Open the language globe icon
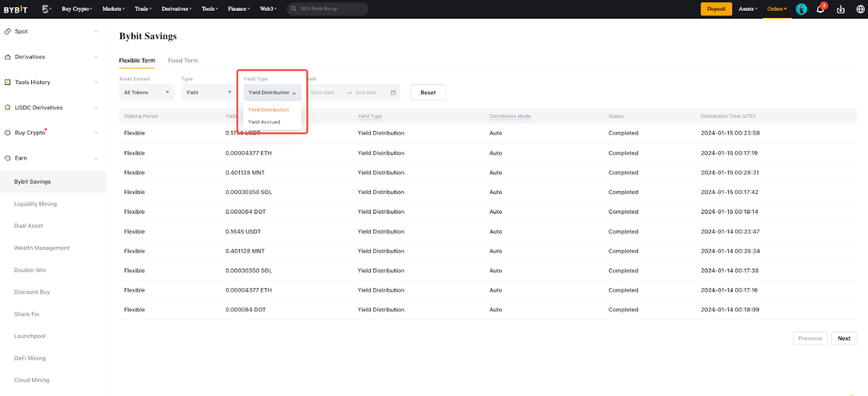The width and height of the screenshot is (868, 396). [860, 9]
